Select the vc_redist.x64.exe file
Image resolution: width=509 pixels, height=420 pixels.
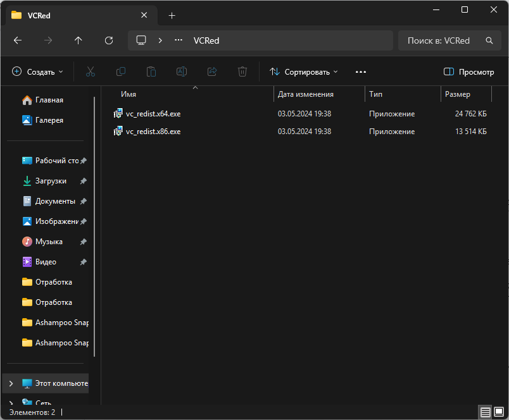point(153,114)
